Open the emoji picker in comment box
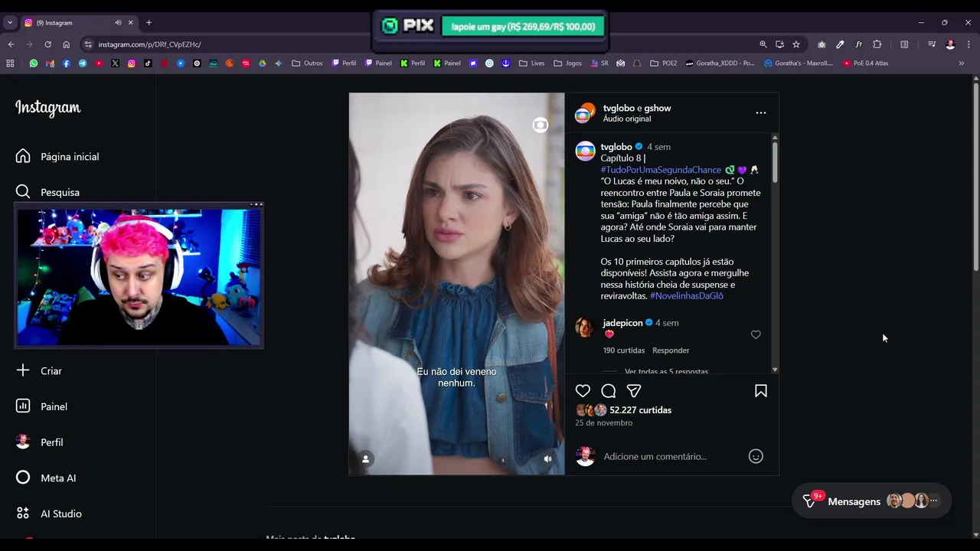980x551 pixels. [x=756, y=456]
